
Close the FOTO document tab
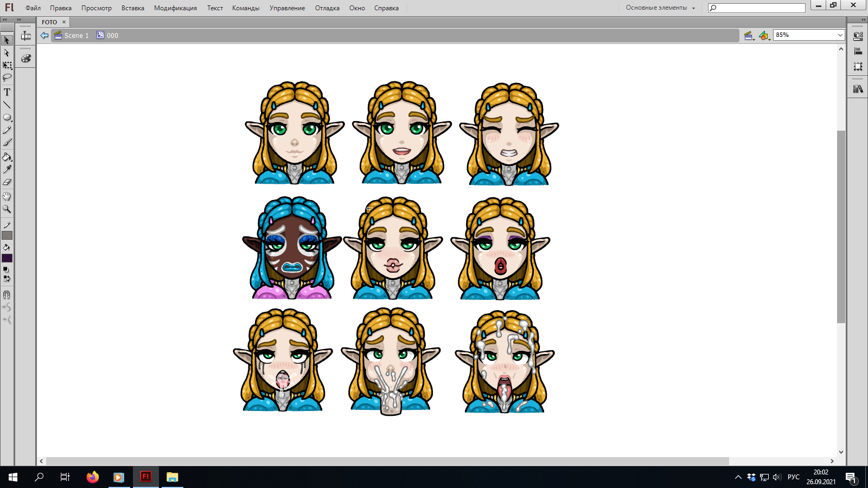(x=64, y=22)
